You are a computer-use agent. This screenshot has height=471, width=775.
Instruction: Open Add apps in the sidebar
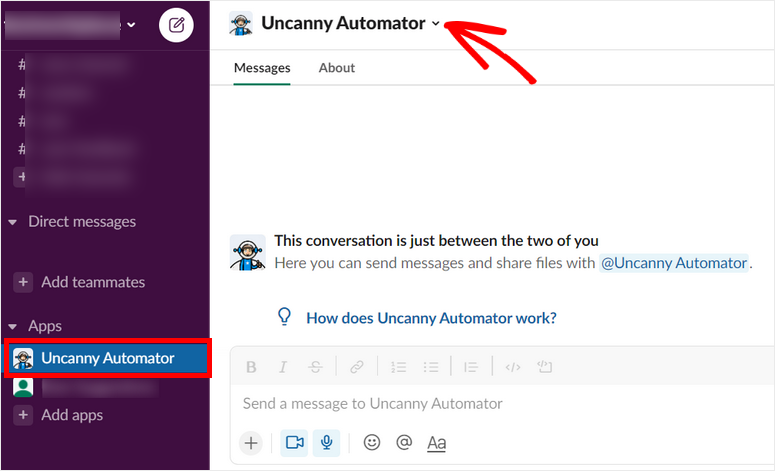tap(72, 415)
